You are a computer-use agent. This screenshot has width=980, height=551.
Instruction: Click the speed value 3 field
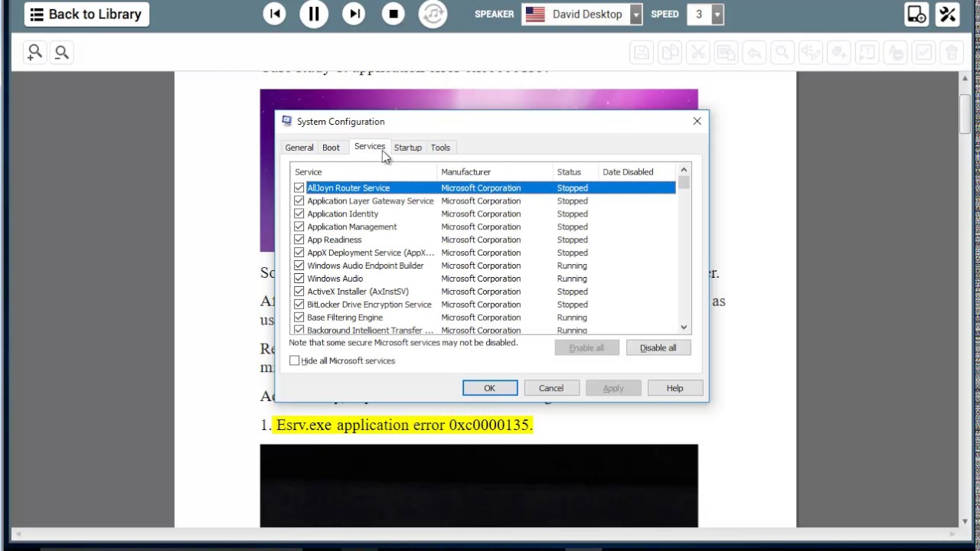click(699, 14)
